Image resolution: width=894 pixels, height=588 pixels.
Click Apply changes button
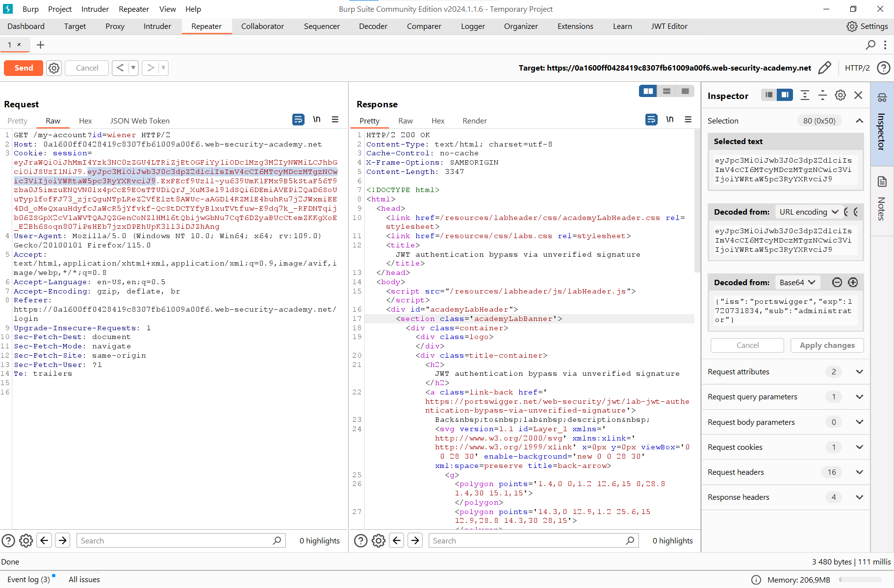click(827, 345)
